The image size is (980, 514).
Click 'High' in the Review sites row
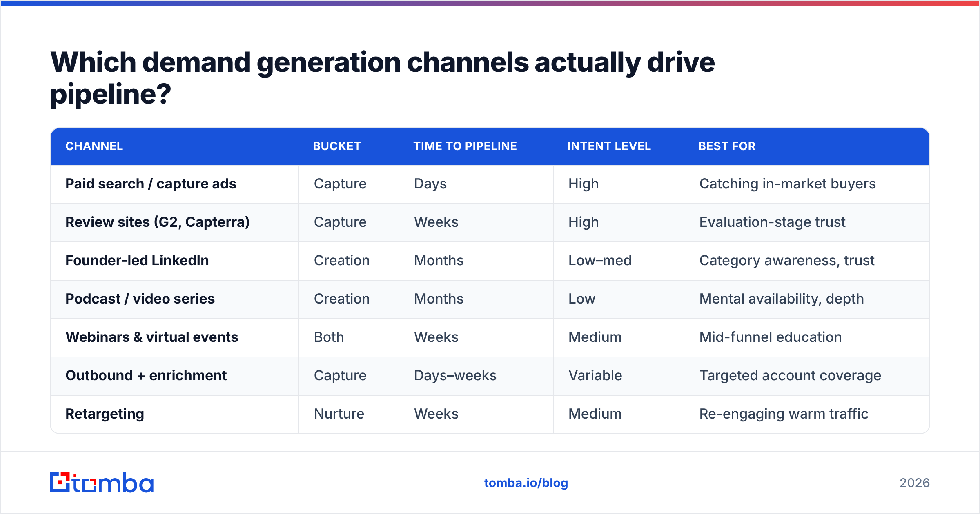[x=584, y=222]
